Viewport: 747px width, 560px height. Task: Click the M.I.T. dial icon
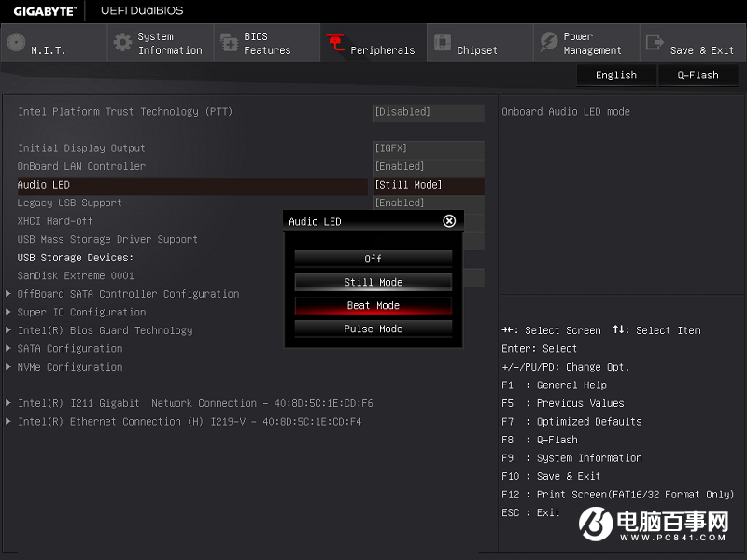16,43
